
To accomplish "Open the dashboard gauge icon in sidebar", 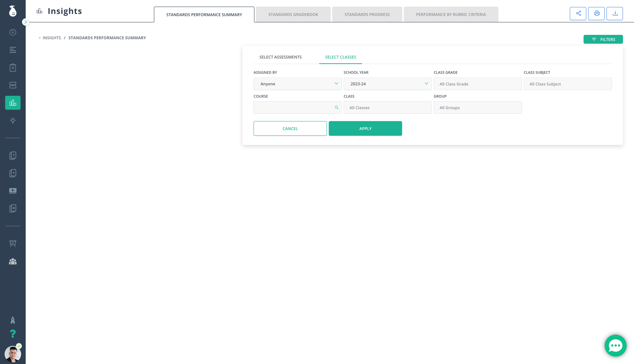I will (x=13, y=32).
